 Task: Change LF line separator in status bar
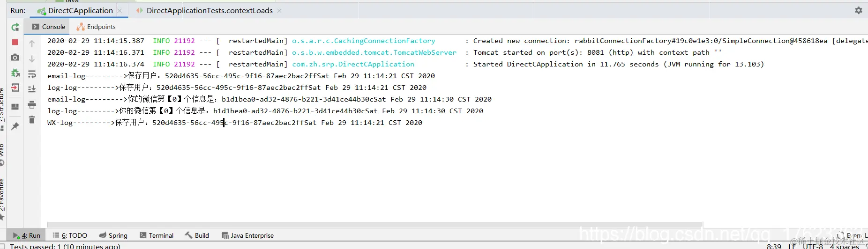pos(792,246)
